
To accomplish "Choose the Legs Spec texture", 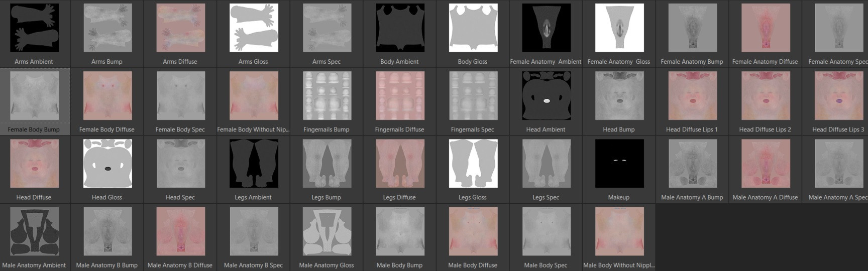I will (x=547, y=164).
